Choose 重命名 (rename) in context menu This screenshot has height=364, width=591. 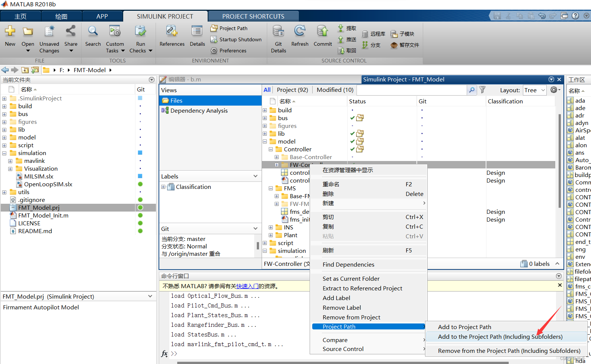pyautogui.click(x=331, y=184)
